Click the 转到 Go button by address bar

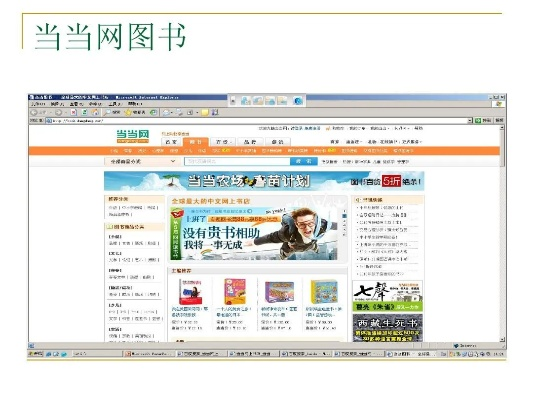[483, 120]
